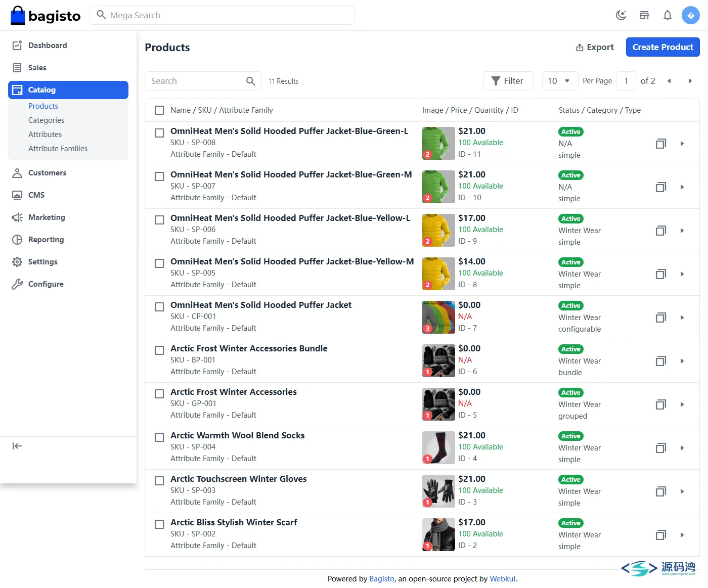Open edit arrow for Arctic Frost Winter Accessories grouped
708x588 pixels.
(682, 404)
